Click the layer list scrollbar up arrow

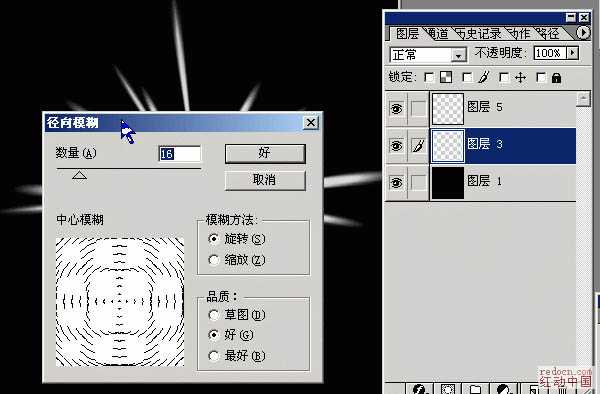[583, 99]
